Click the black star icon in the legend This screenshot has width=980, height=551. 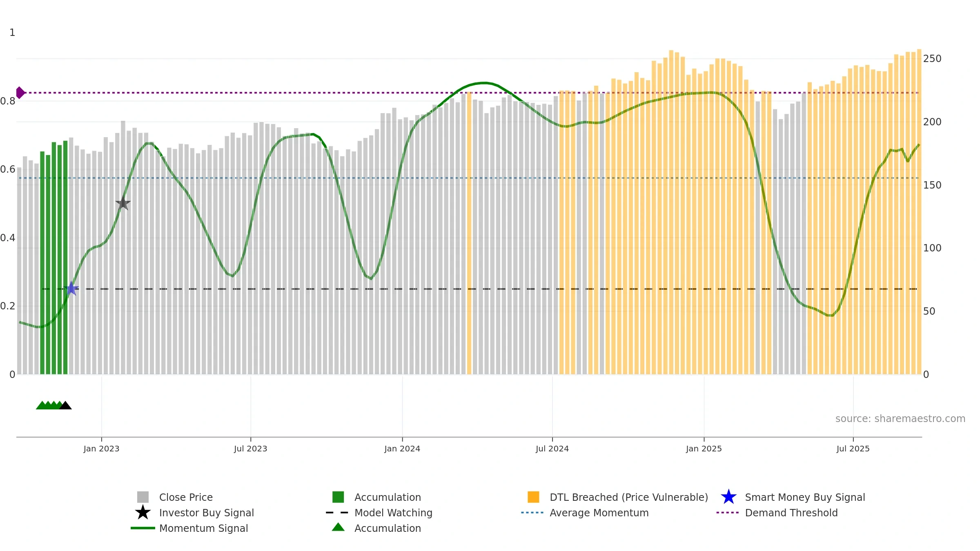click(143, 512)
